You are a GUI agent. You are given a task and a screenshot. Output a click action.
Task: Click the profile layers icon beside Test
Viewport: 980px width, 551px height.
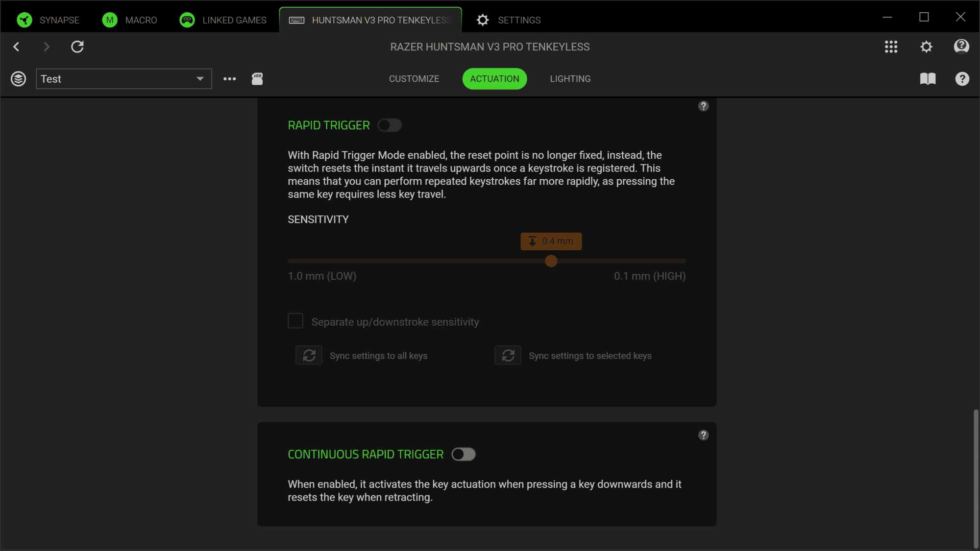[19, 79]
